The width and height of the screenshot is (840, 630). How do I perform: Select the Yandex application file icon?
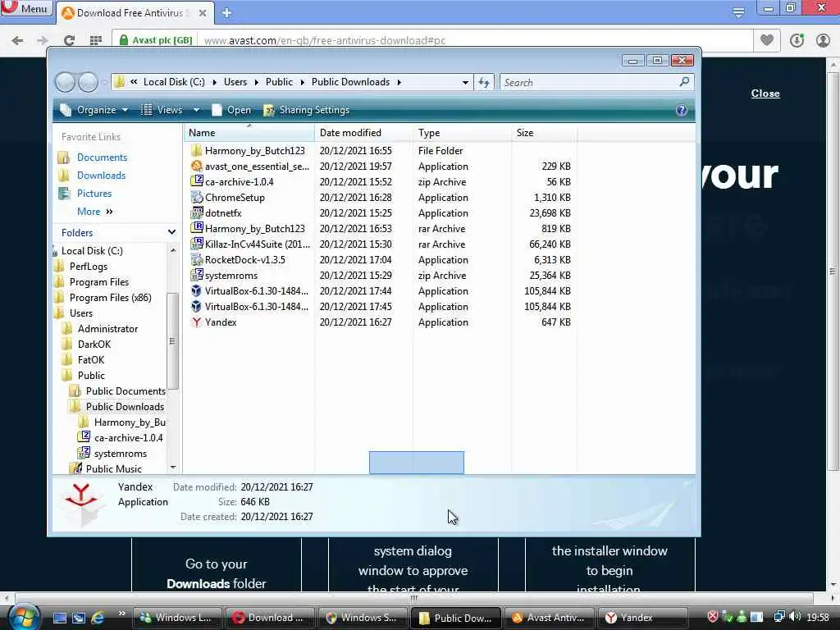click(197, 322)
